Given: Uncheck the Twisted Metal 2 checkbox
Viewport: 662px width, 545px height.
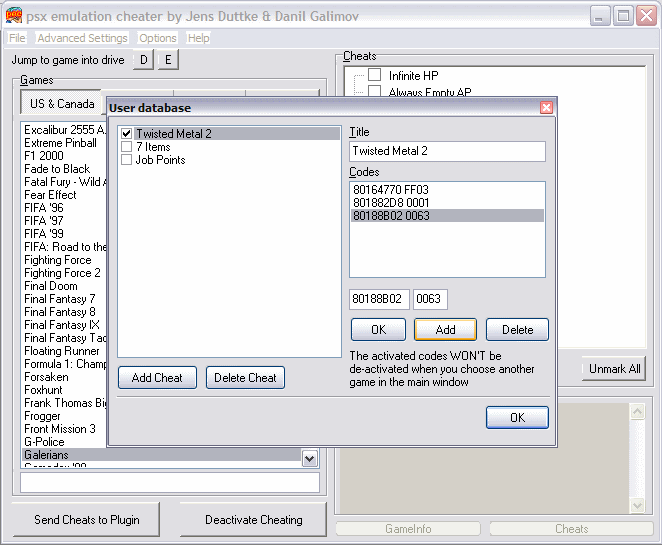Looking at the screenshot, I should [x=126, y=134].
